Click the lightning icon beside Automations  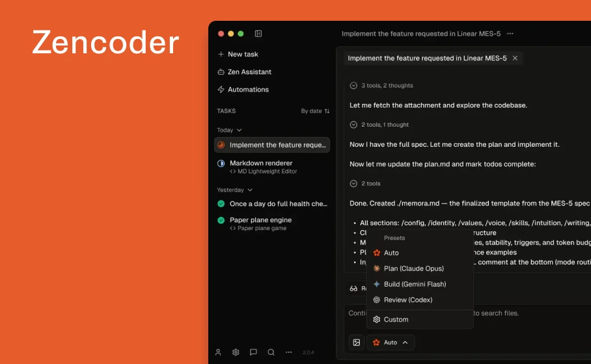click(x=221, y=90)
